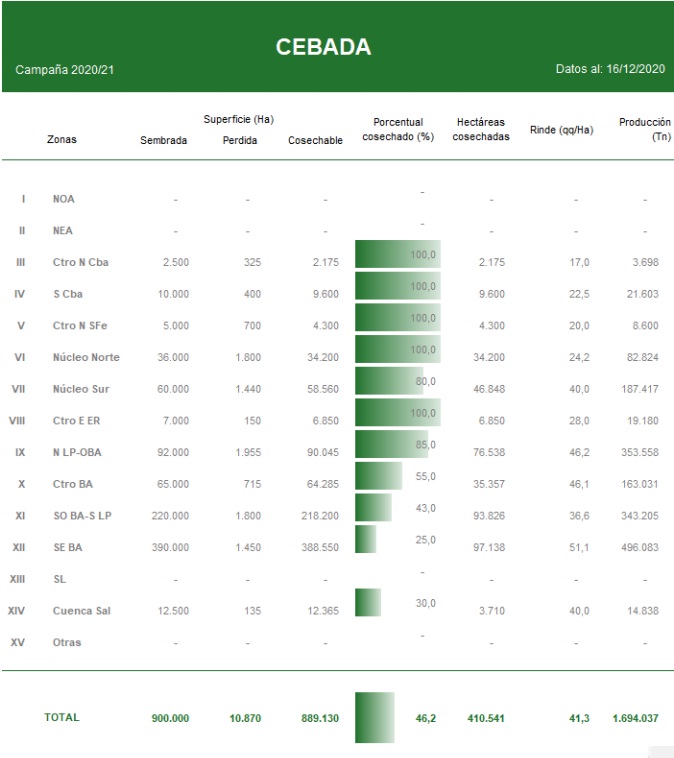Screen dimensions: 674x758
Task: Click the CEBADA title in the green banner
Action: click(323, 48)
